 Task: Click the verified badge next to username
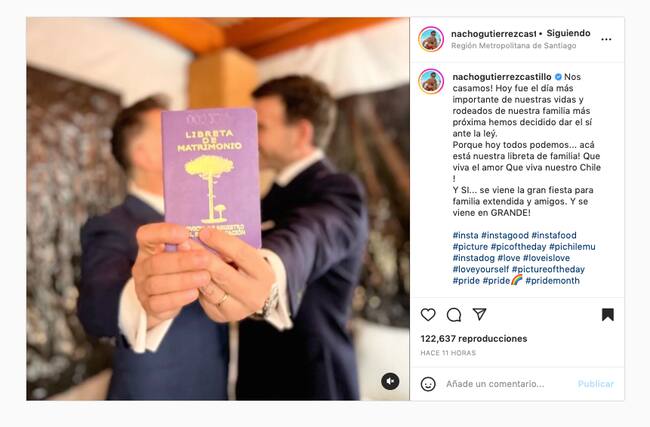point(558,77)
